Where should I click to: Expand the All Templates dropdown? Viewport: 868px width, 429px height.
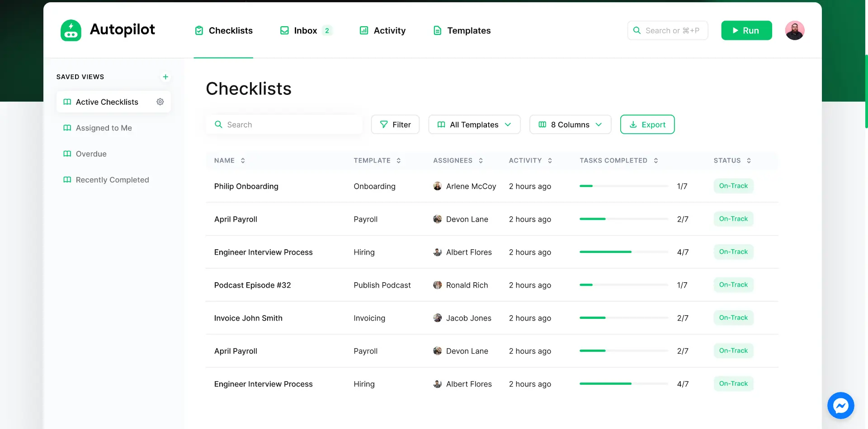coord(474,125)
